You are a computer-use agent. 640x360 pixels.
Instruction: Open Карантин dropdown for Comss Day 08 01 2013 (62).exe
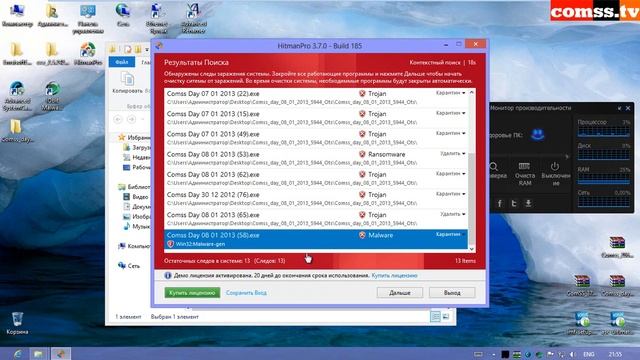(451, 174)
